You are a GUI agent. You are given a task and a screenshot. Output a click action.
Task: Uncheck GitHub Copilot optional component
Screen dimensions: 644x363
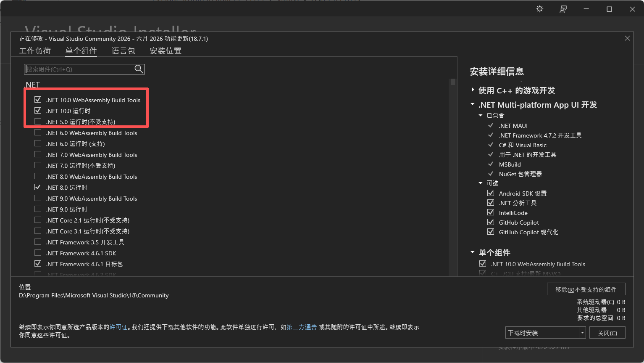pos(491,222)
